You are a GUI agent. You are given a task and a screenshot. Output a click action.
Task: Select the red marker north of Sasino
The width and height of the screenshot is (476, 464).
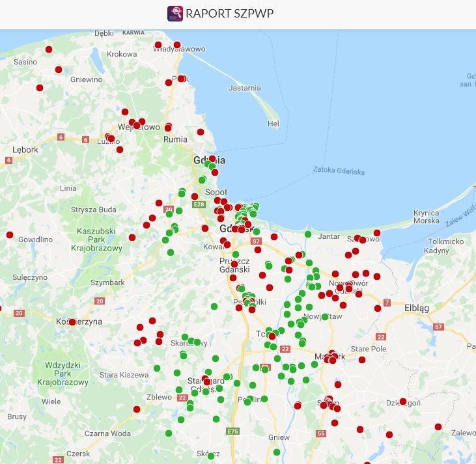click(x=49, y=49)
